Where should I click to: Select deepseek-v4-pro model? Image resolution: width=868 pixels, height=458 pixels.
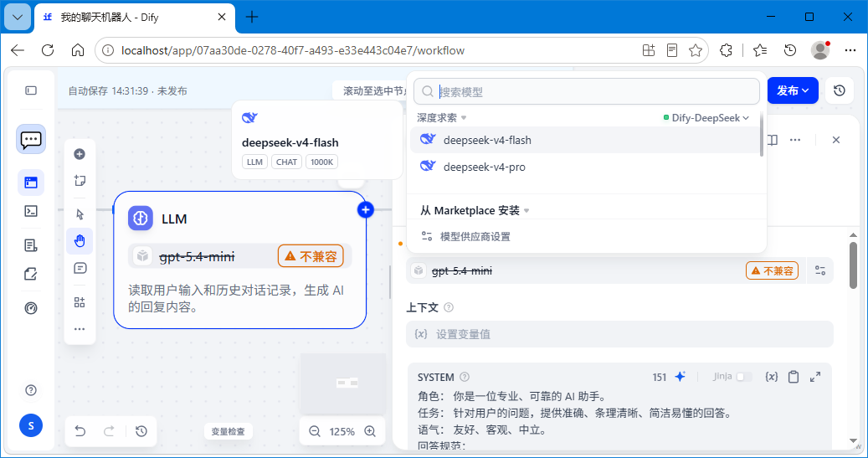[585, 167]
